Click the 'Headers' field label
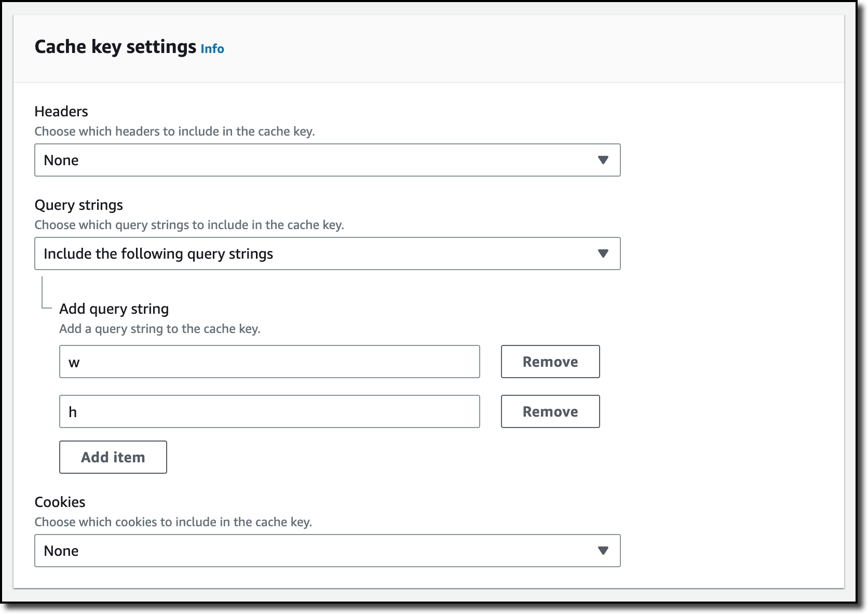868x614 pixels. 61,112
